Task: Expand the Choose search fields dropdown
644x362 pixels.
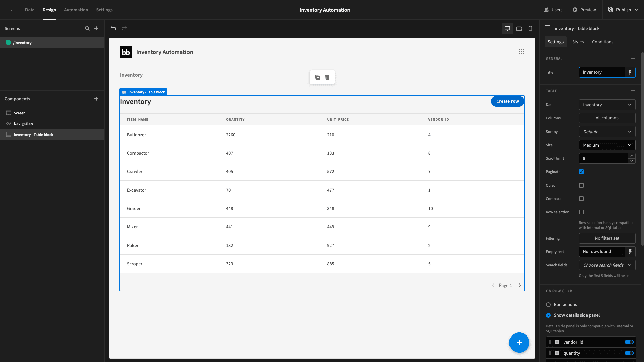Action: 607,265
